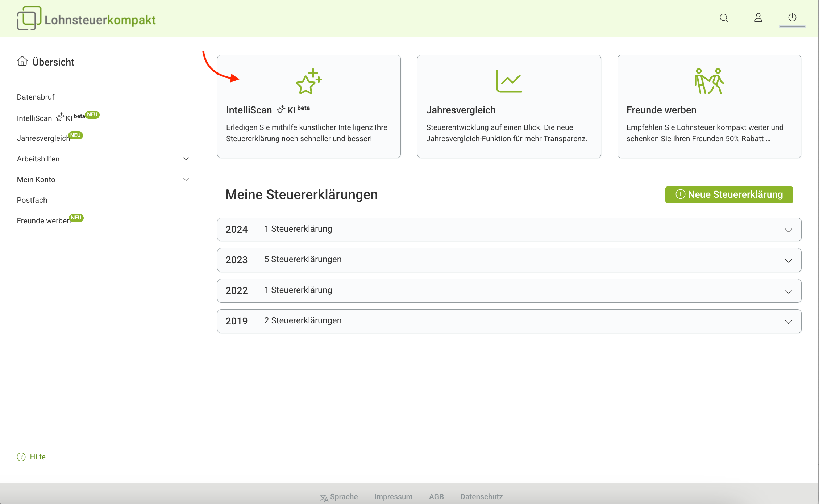The height and width of the screenshot is (504, 819).
Task: Go to Postfach in the sidebar
Action: pos(32,200)
